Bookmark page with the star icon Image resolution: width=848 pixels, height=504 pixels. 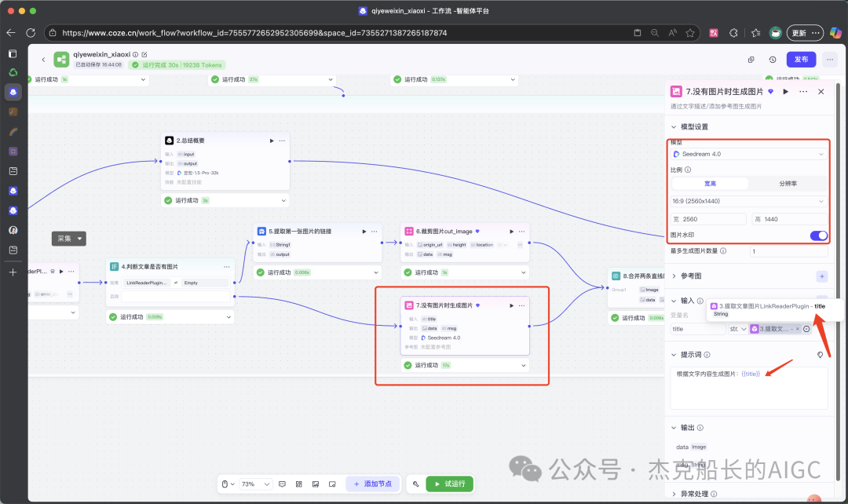pyautogui.click(x=690, y=33)
